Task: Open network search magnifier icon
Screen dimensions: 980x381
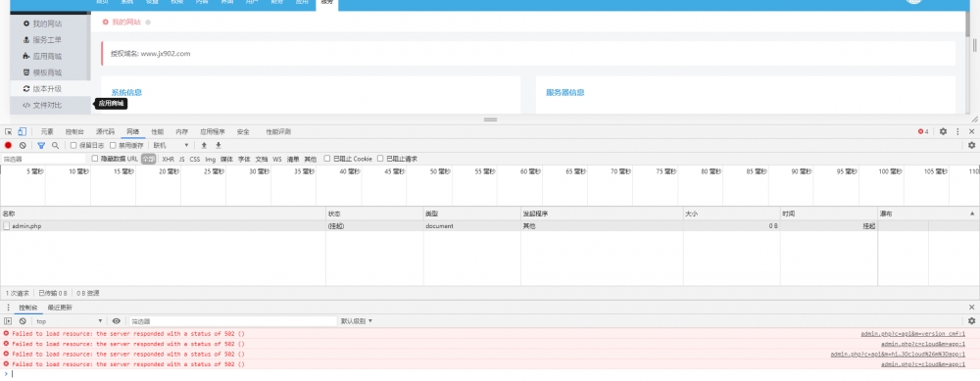Action: click(55, 145)
